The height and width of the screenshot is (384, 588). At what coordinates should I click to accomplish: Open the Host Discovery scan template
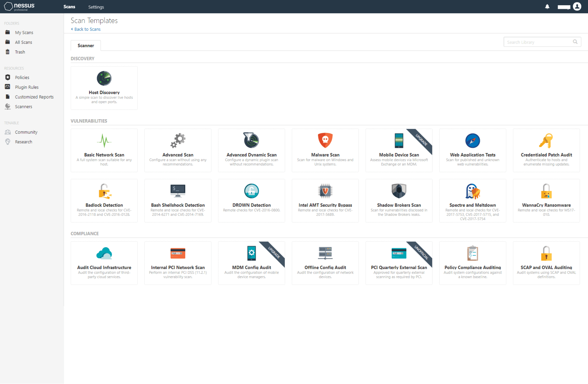tap(104, 88)
